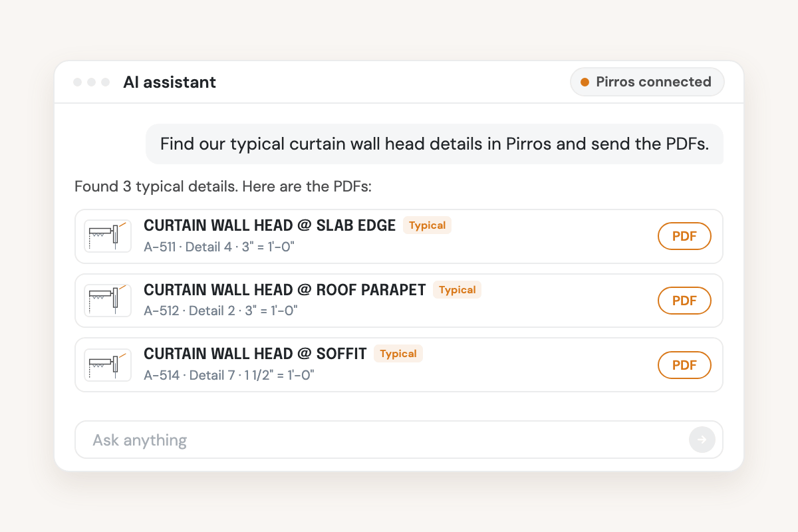Click the Typical tag on the Slab Edge row
Screen dimensions: 798x532
(427, 225)
